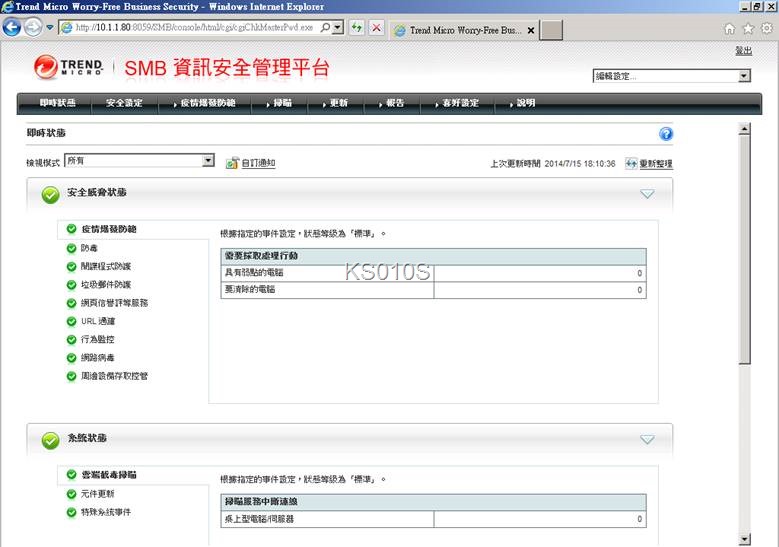779x547 pixels.
Task: Select 網路病毒 in the threat list
Action: 97,358
